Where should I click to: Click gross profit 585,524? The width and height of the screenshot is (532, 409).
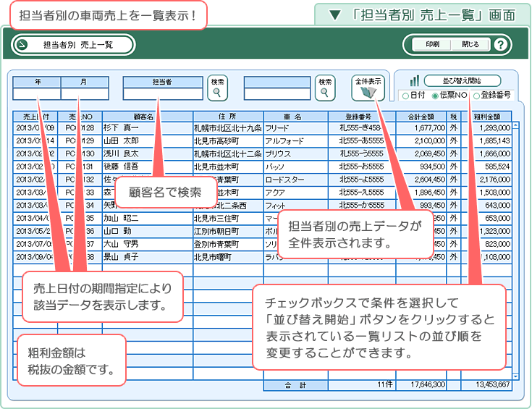pos(497,166)
